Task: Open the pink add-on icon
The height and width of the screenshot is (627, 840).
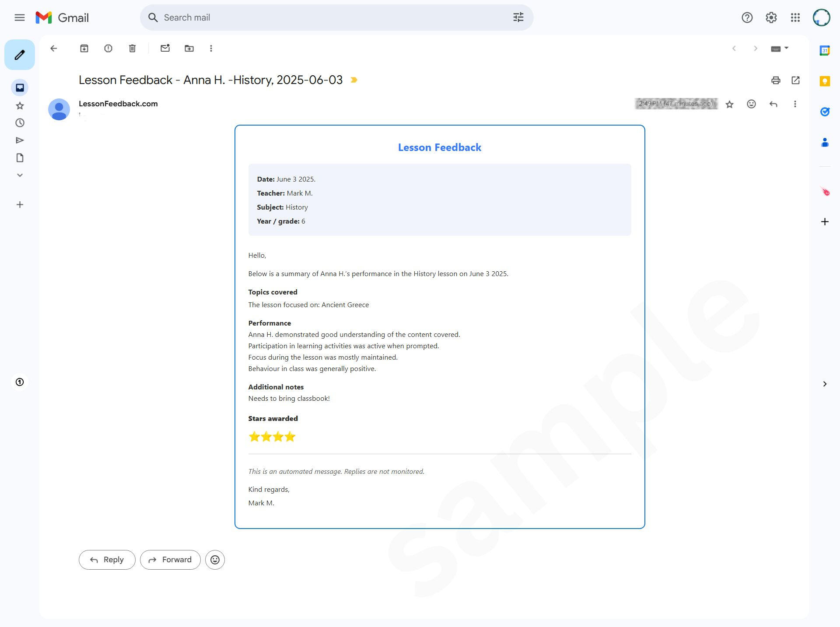Action: pyautogui.click(x=825, y=191)
